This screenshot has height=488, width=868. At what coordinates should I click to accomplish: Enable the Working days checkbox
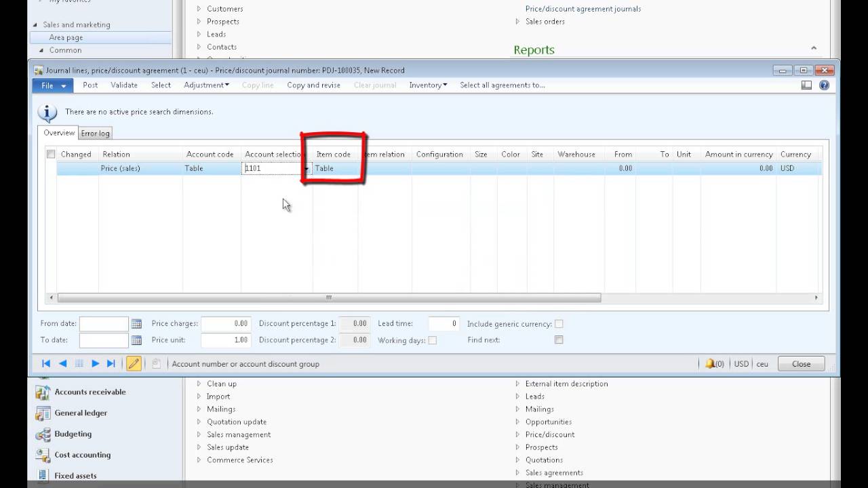click(433, 340)
